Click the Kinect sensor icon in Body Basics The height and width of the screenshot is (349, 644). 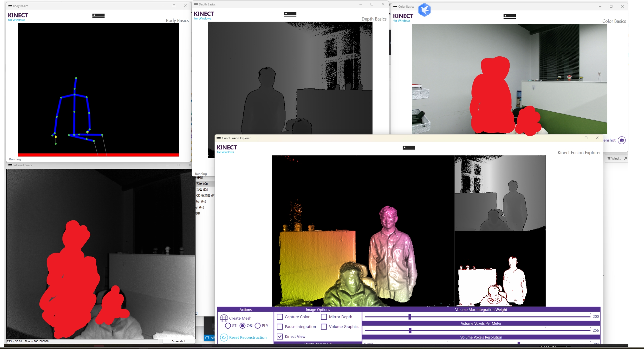click(x=98, y=16)
